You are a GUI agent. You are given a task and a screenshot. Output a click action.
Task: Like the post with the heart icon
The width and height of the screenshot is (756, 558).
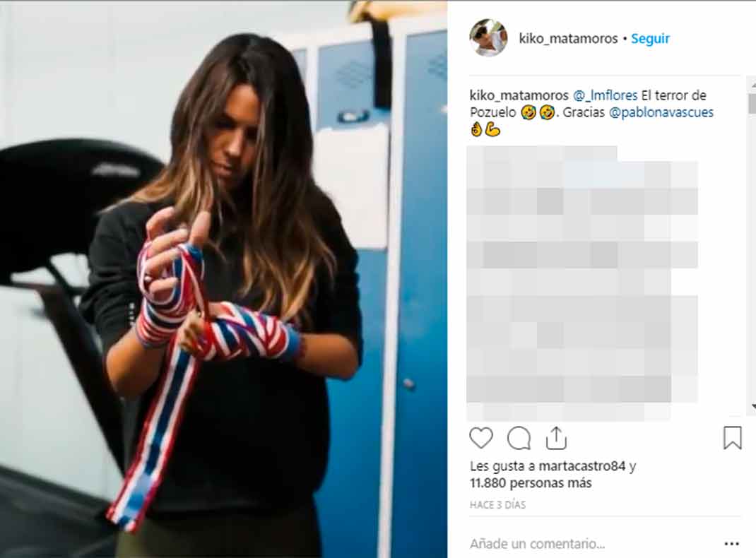click(481, 438)
